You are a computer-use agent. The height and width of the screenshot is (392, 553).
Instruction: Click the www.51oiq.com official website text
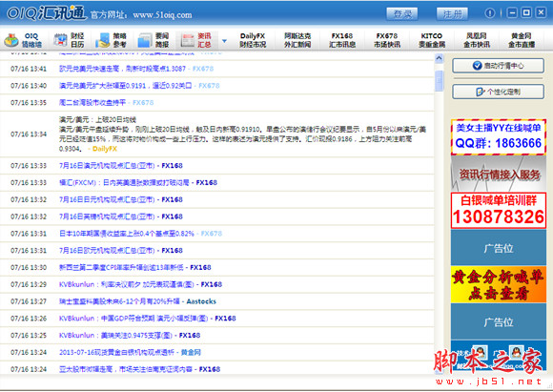163,15
